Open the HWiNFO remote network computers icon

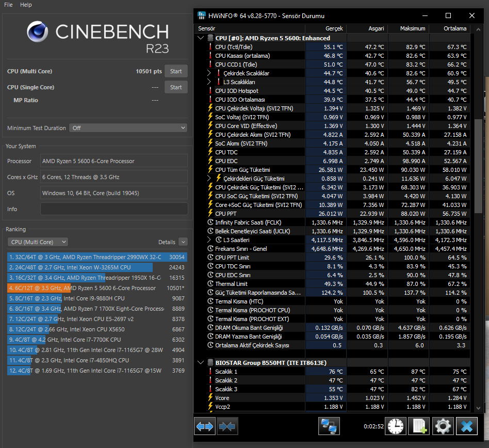coord(329,426)
